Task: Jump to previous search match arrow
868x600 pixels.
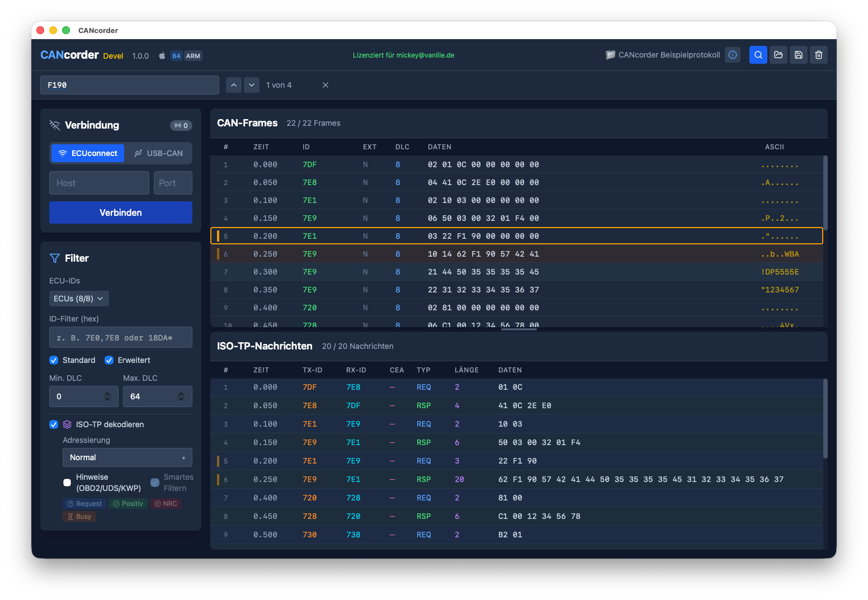Action: (234, 85)
